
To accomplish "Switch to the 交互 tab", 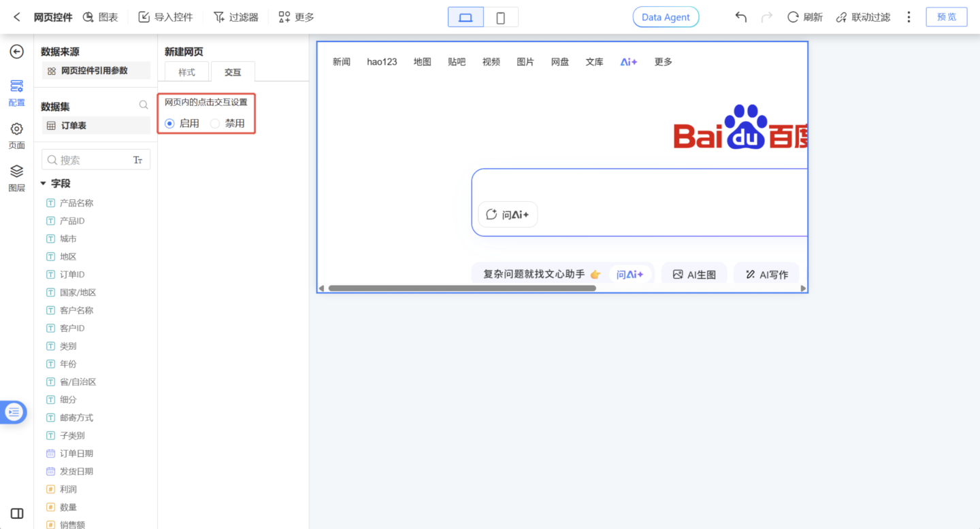I will [x=233, y=72].
